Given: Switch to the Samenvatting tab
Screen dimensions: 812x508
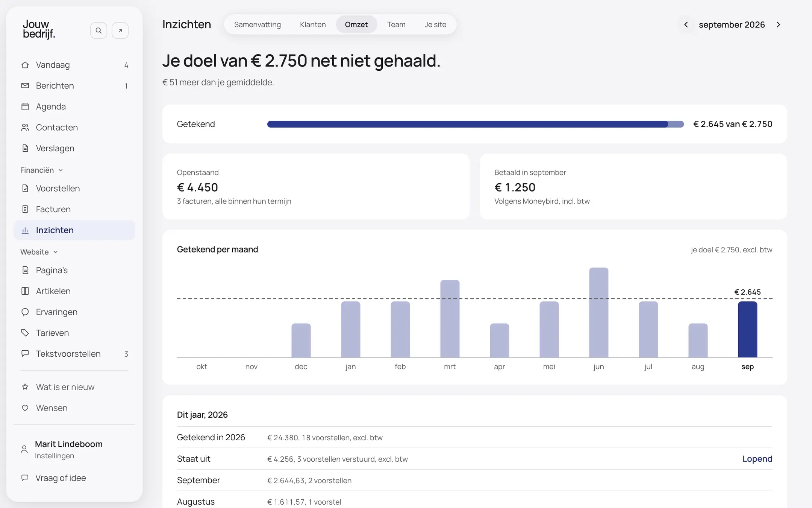Looking at the screenshot, I should tap(258, 24).
